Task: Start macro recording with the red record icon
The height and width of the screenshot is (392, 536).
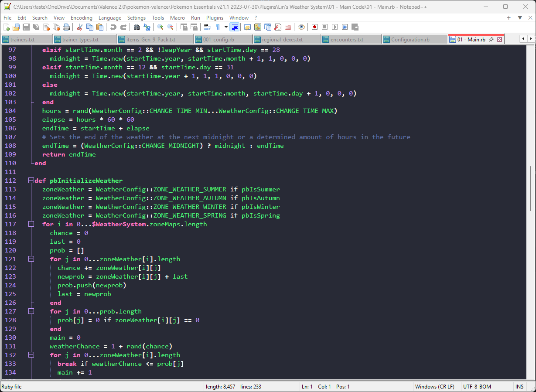Action: (314, 27)
